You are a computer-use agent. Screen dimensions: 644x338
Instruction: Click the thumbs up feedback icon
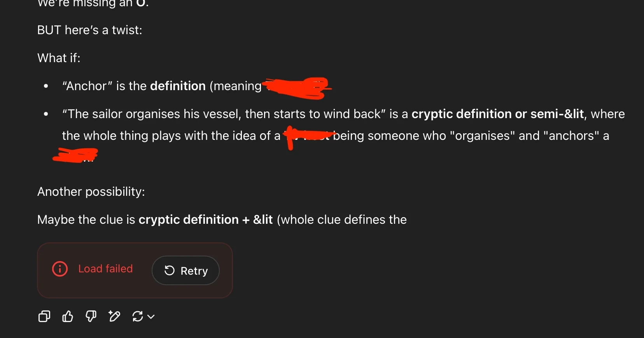coord(68,317)
